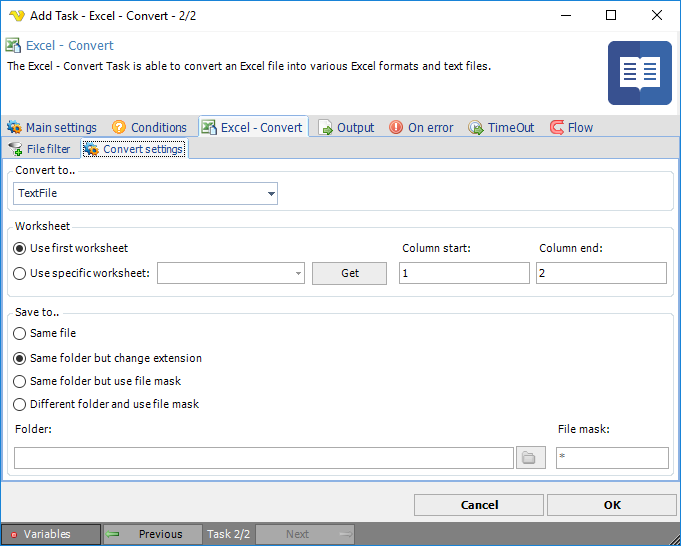Confirm with the OK button

(x=612, y=505)
